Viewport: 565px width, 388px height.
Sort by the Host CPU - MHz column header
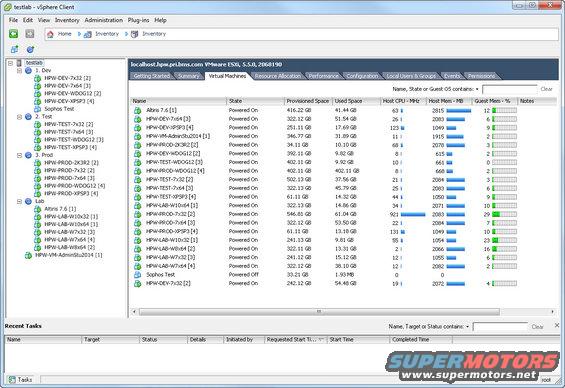[x=402, y=101]
